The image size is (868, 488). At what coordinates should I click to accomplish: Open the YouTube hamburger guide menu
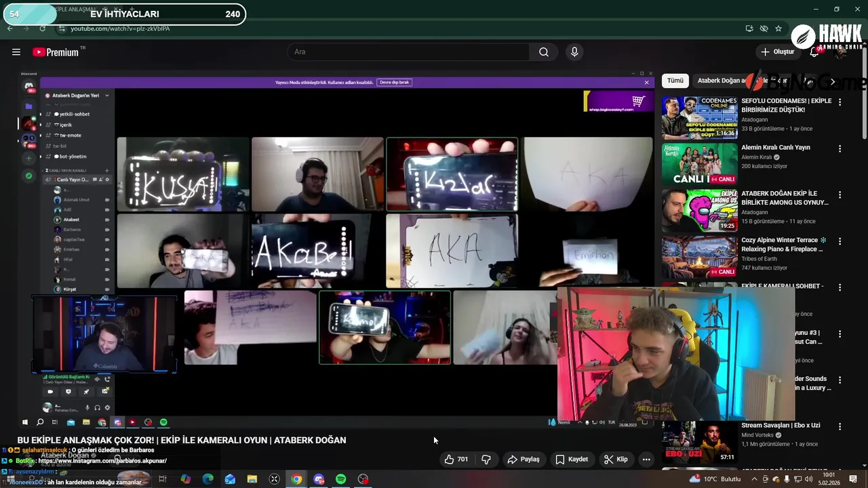coord(16,52)
